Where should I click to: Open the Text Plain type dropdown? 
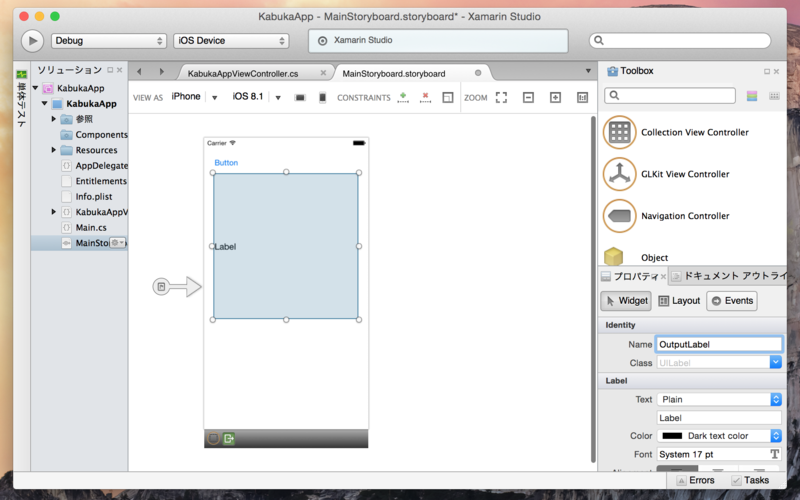click(x=719, y=399)
